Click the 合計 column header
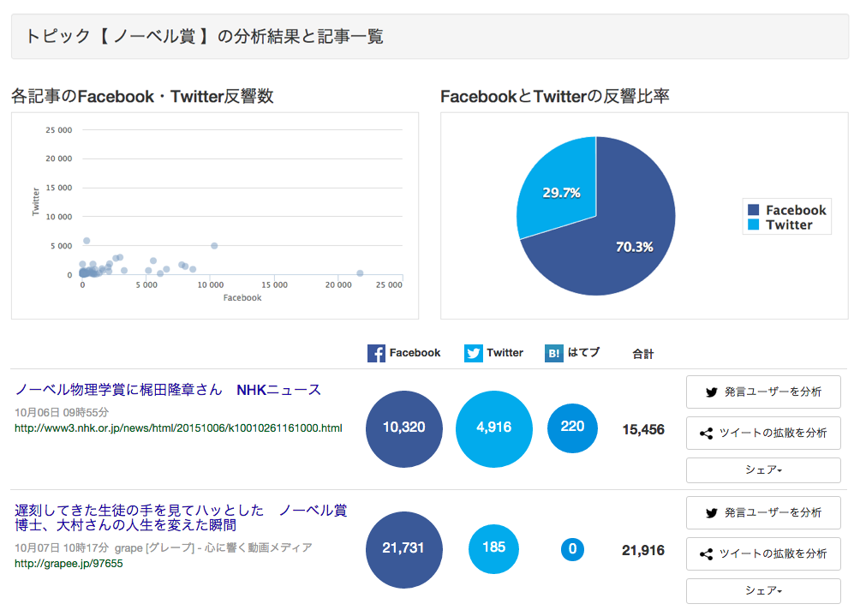Image resolution: width=860 pixels, height=616 pixels. pos(642,354)
